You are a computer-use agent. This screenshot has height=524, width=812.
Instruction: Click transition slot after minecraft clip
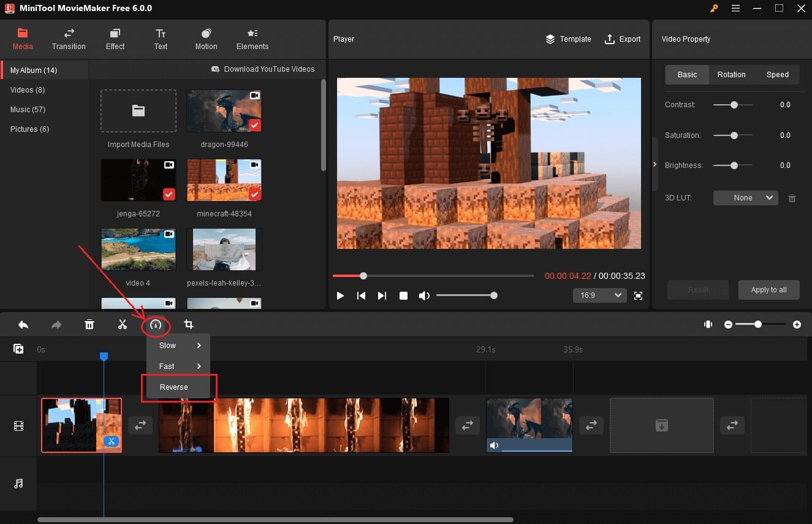[x=140, y=425]
